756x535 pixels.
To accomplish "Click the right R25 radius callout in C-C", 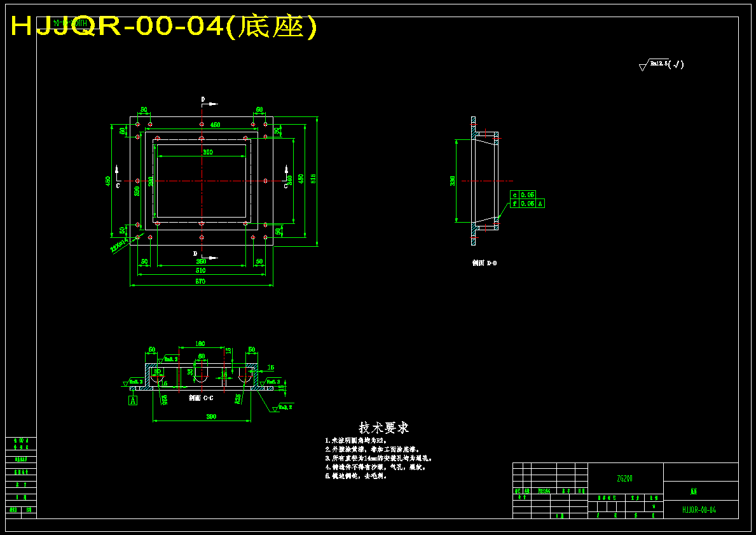I will point(238,399).
